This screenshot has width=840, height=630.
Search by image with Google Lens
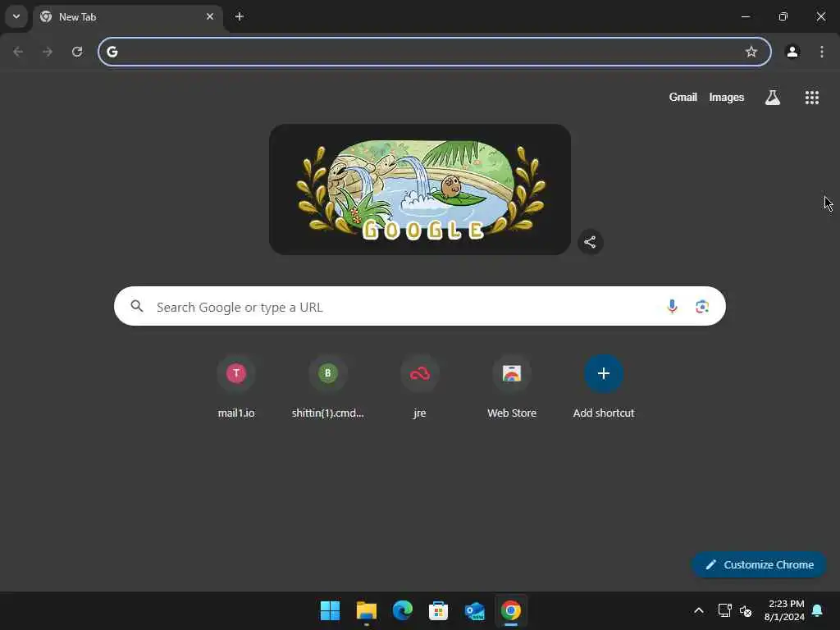tap(702, 306)
